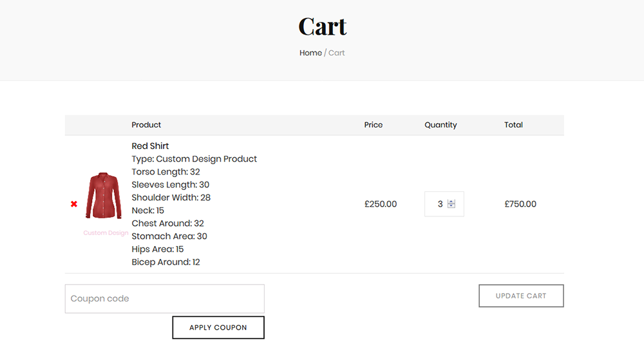The width and height of the screenshot is (644, 351).
Task: Open the Red Shirt product thumbnail
Action: tap(104, 195)
